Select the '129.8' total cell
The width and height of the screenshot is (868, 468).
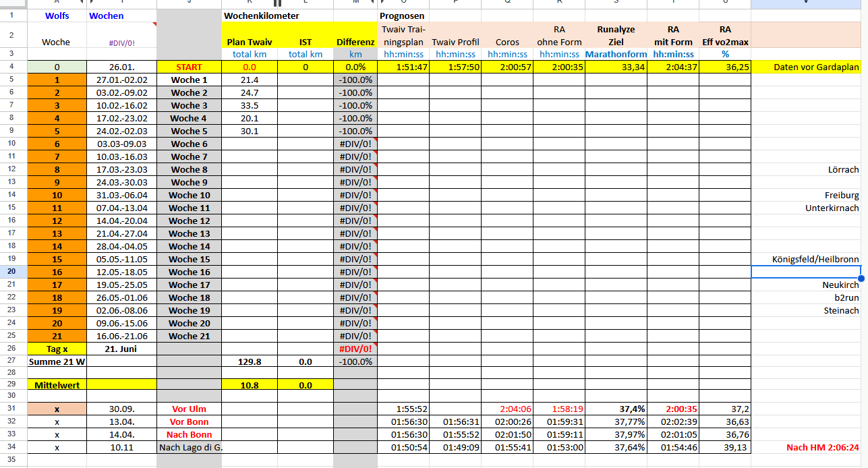tap(250, 361)
